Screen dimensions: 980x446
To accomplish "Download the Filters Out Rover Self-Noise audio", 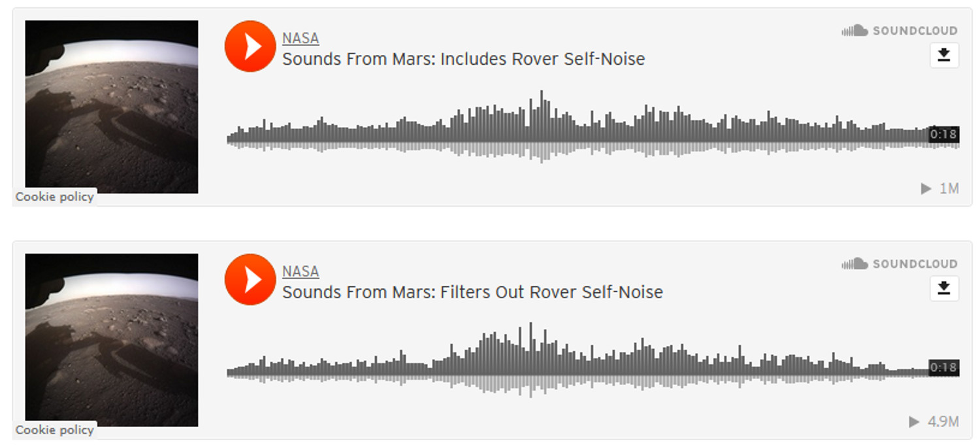I will pos(944,288).
